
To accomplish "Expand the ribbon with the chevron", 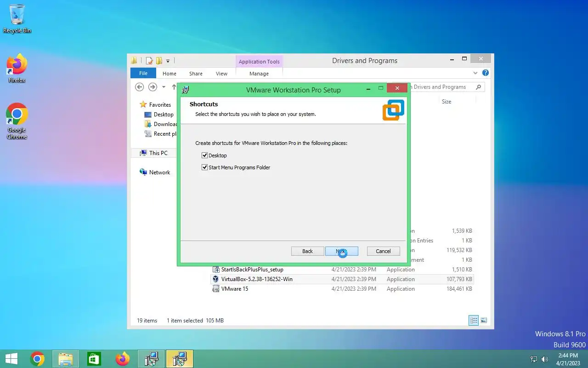I will pos(475,73).
